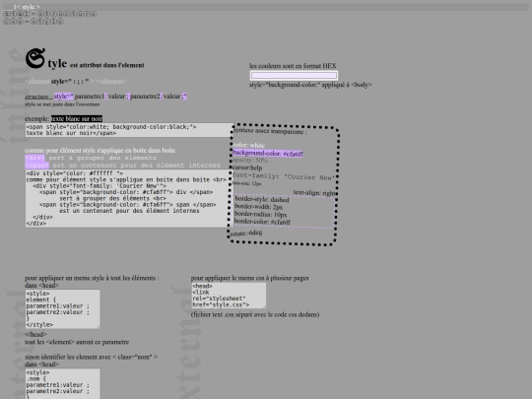Click the "est attribut dans l'element" heading text
This screenshot has height=399, width=532.
[x=106, y=65]
